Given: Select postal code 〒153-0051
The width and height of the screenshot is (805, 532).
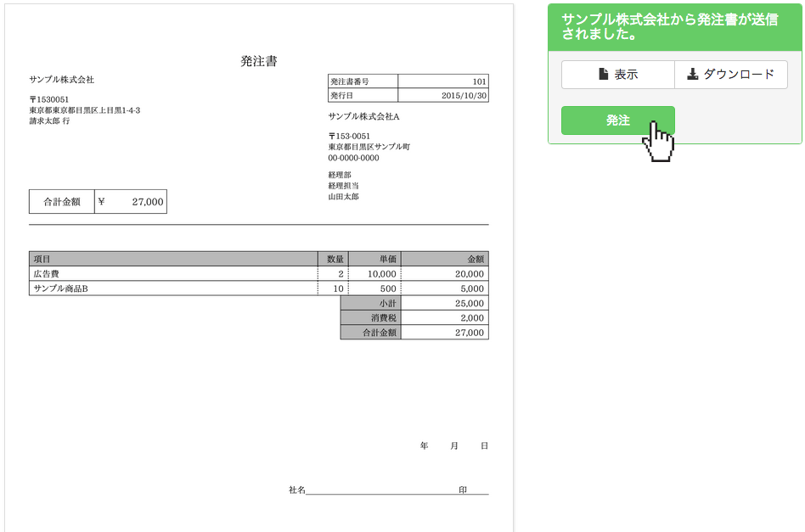Looking at the screenshot, I should [x=350, y=136].
